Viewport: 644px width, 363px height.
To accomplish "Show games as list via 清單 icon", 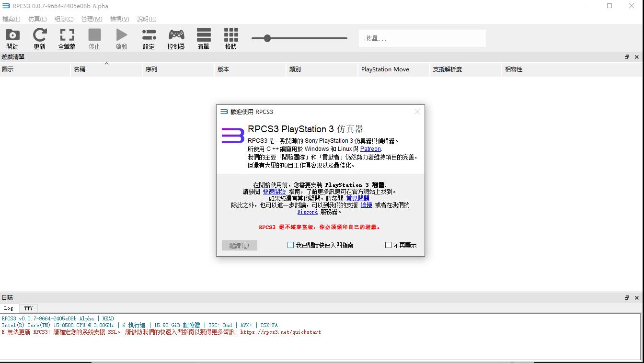I will [x=204, y=38].
